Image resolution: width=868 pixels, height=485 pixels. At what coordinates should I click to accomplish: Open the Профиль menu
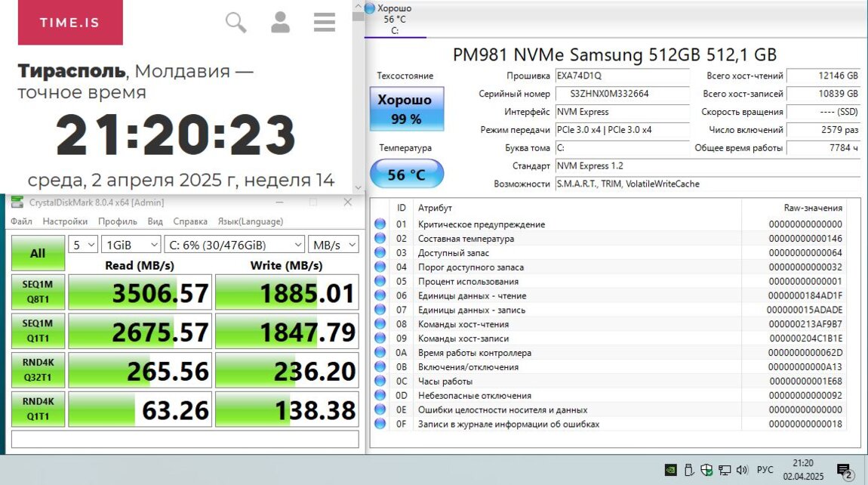[117, 221]
